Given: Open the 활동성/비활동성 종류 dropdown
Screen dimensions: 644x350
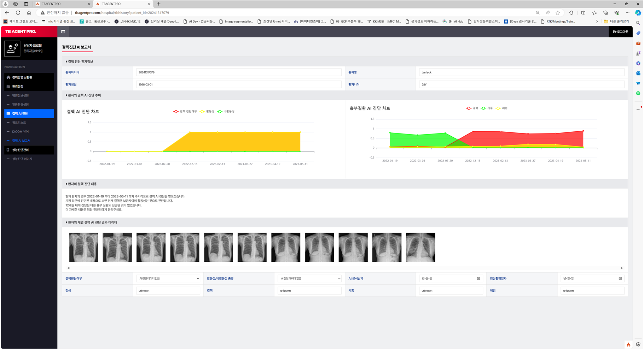Looking at the screenshot, I should [x=309, y=279].
